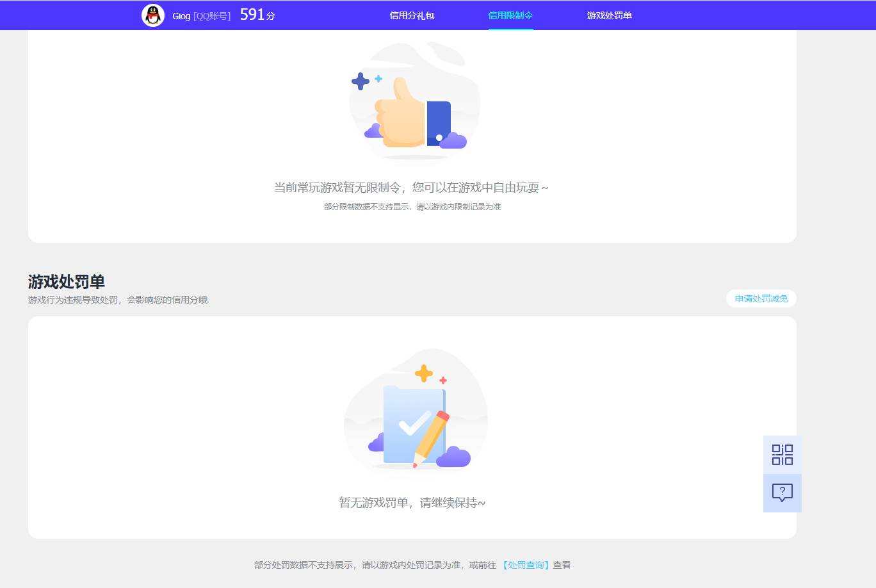Image resolution: width=876 pixels, height=588 pixels.
Task: Open the QR code floating icon
Action: tap(782, 455)
